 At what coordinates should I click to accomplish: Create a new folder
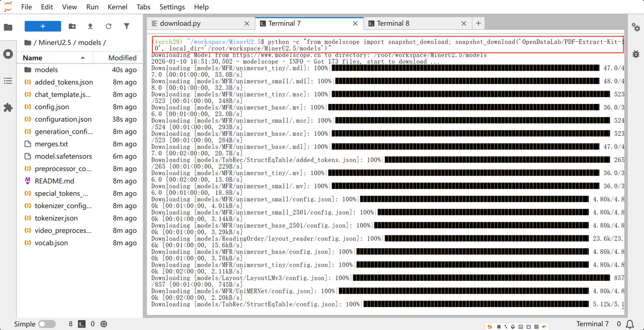tap(72, 27)
